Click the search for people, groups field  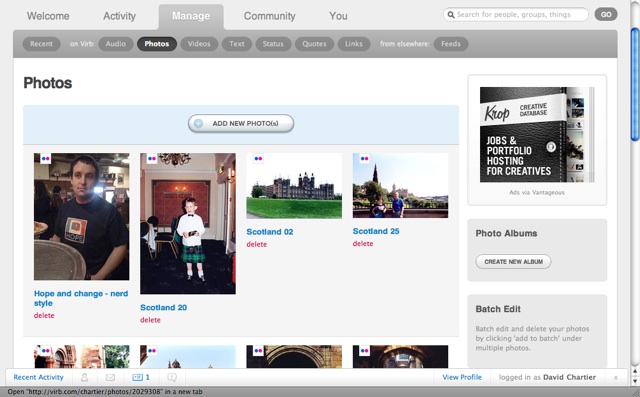pos(516,15)
